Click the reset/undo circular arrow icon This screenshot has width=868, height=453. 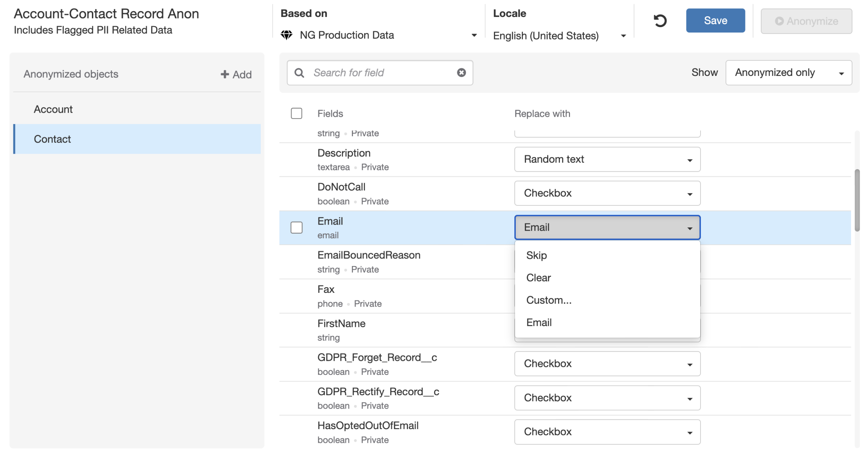pos(660,21)
